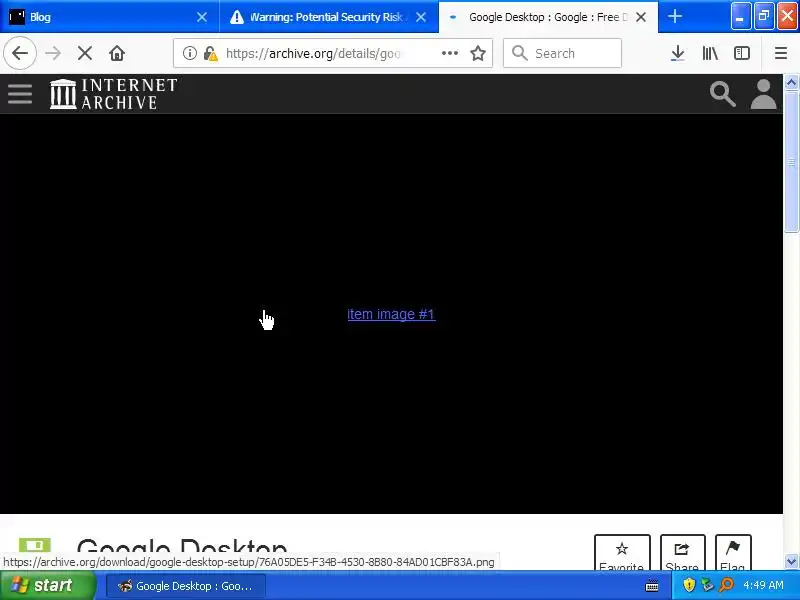Click the green software type icon
The height and width of the screenshot is (600, 800).
point(35,545)
